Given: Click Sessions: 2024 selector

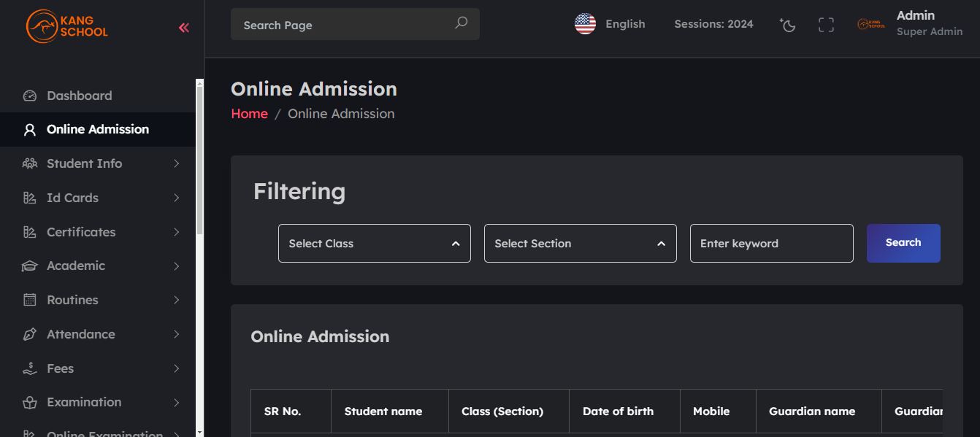Looking at the screenshot, I should (713, 24).
